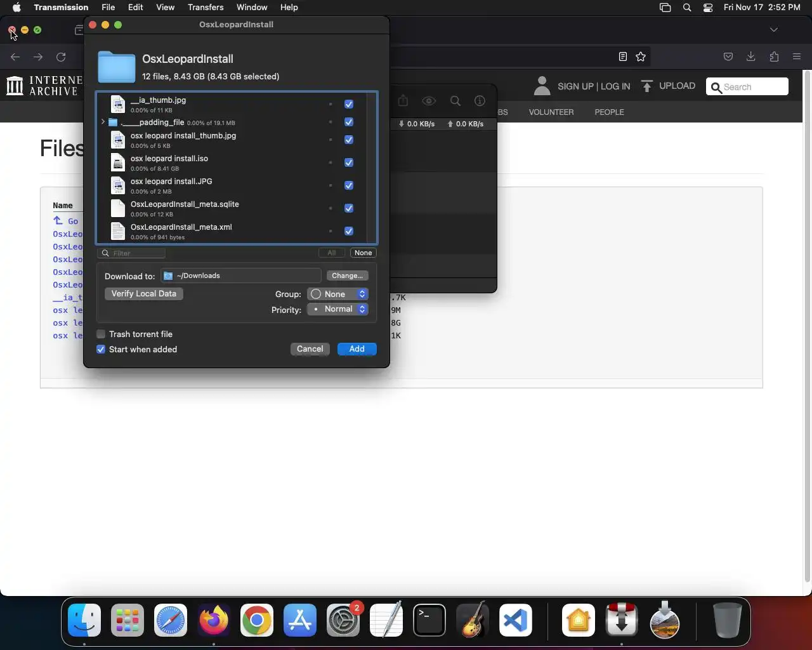Image resolution: width=812 pixels, height=650 pixels.
Task: Enable Trash torrent file checkbox
Action: click(x=101, y=334)
